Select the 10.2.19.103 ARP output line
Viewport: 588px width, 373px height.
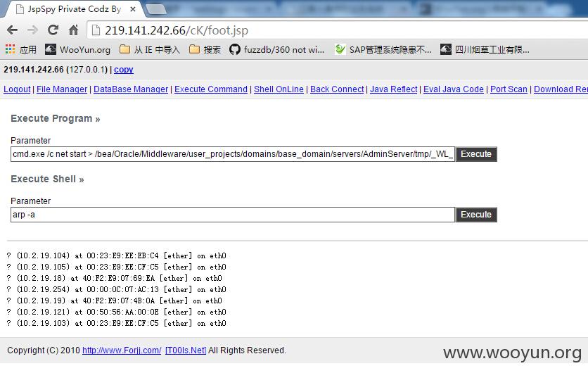(x=116, y=323)
